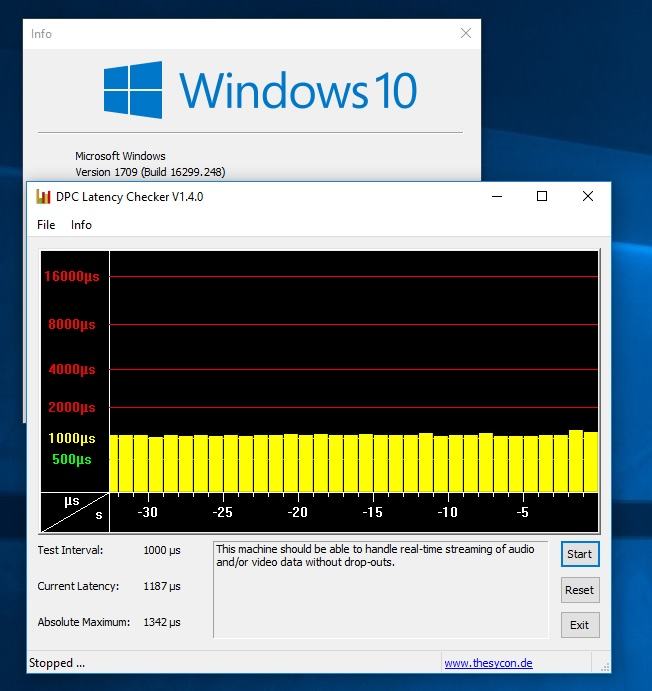Open the Info menu in DPC Latency Checker

pos(81,225)
